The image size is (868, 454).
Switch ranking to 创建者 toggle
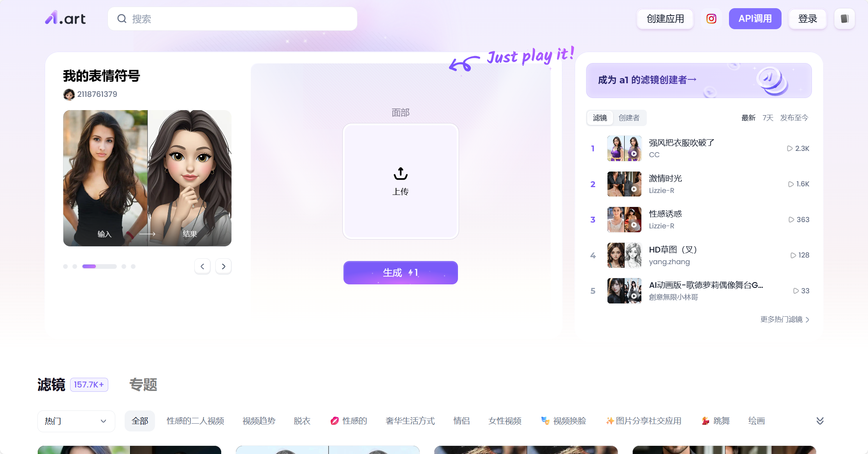point(629,118)
